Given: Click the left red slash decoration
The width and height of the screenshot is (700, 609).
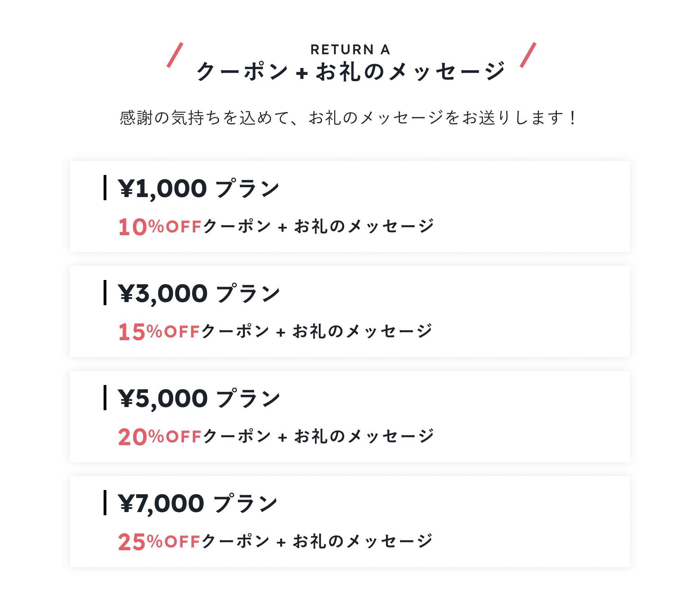Looking at the screenshot, I should click(x=175, y=55).
